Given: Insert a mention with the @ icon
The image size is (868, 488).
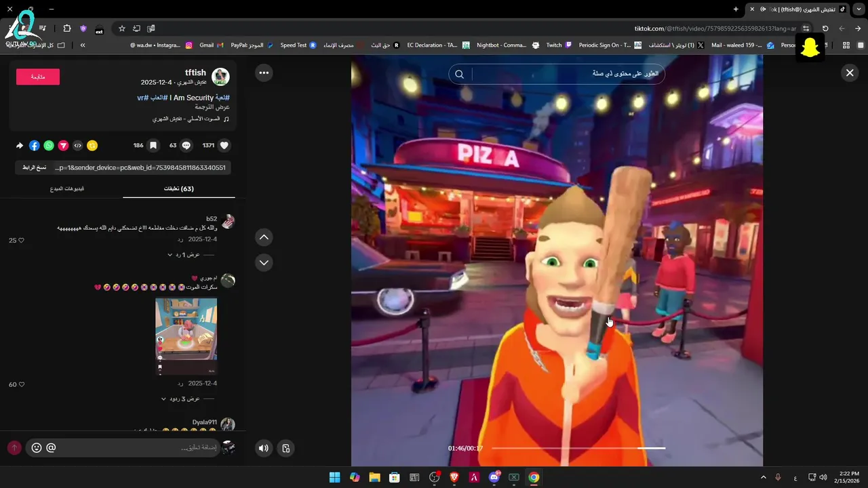Looking at the screenshot, I should [x=51, y=448].
